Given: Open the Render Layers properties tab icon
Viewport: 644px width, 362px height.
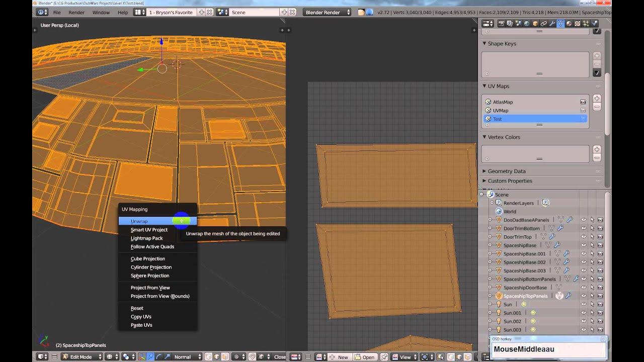Looking at the screenshot, I should (510, 23).
